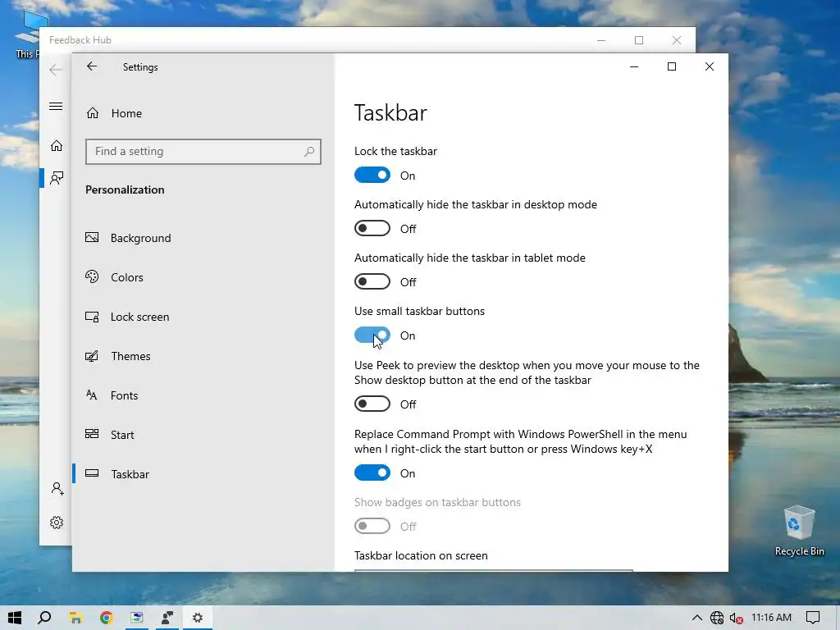Open Feedback Hub feedback icon

click(57, 178)
